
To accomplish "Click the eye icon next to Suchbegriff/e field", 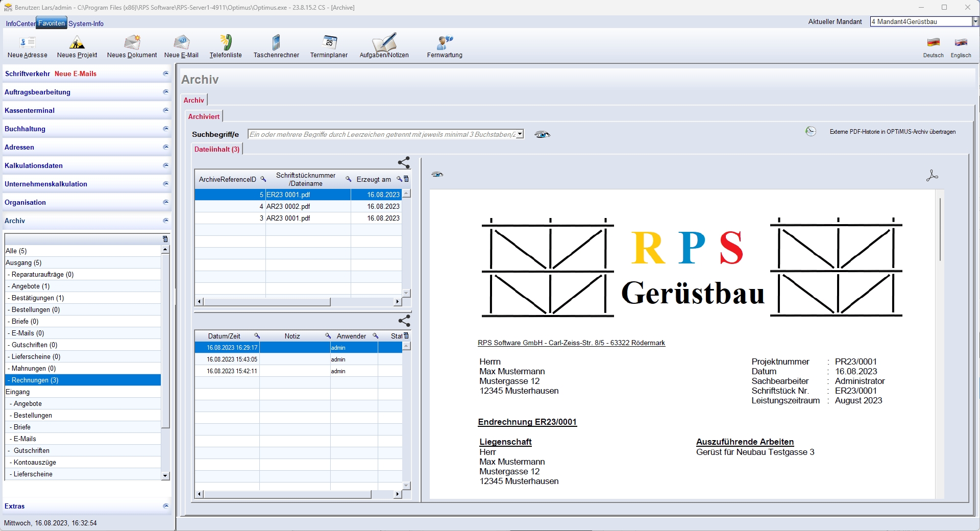I will 542,134.
